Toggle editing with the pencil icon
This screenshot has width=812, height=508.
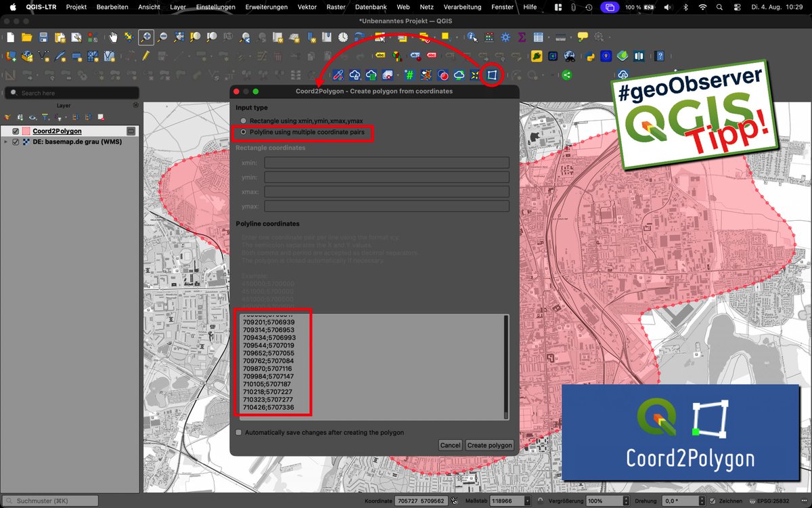point(145,56)
